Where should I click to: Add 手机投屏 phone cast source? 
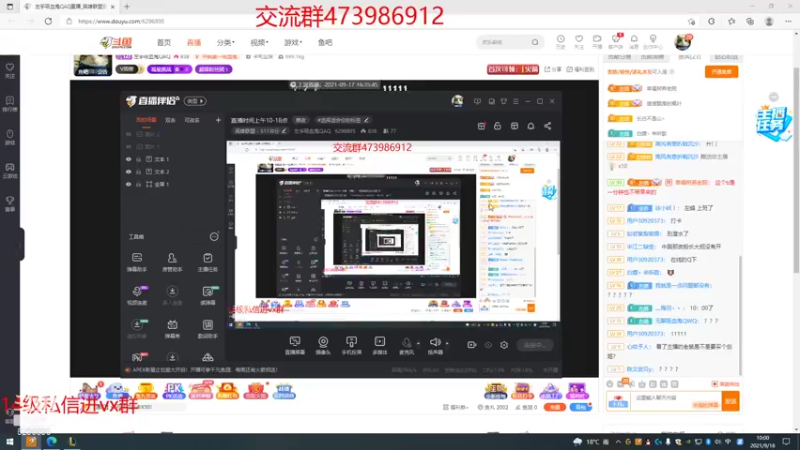pos(352,345)
